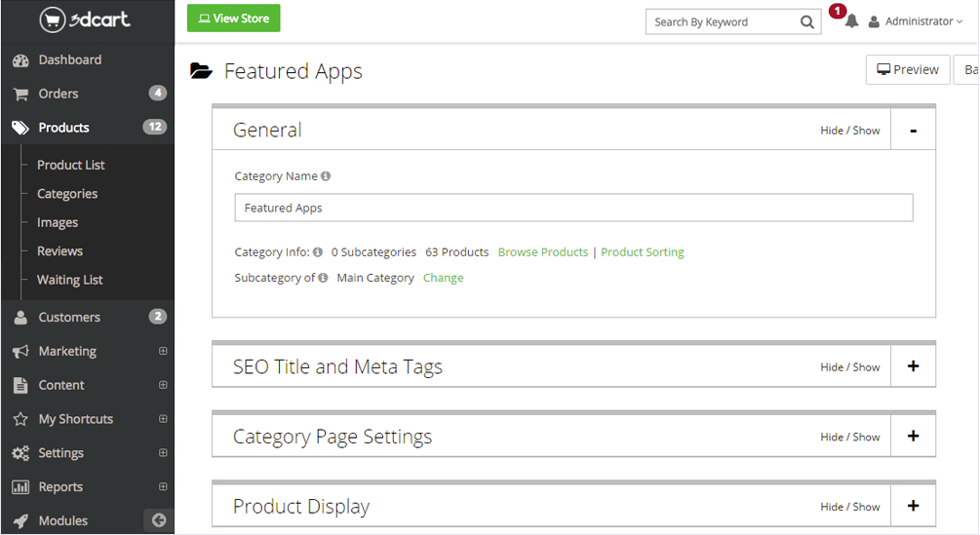Collapse the General section with minus button
Screen dimensions: 980x535
click(x=913, y=130)
